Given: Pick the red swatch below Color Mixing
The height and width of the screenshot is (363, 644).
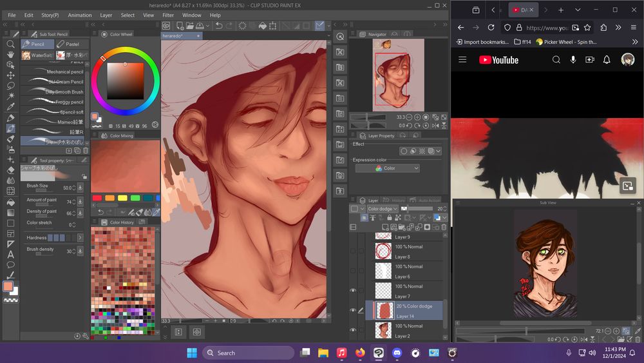Looking at the screenshot, I should tap(97, 198).
